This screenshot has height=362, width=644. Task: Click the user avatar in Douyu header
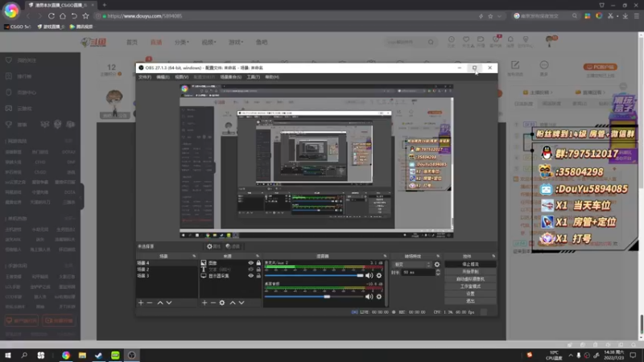(550, 40)
